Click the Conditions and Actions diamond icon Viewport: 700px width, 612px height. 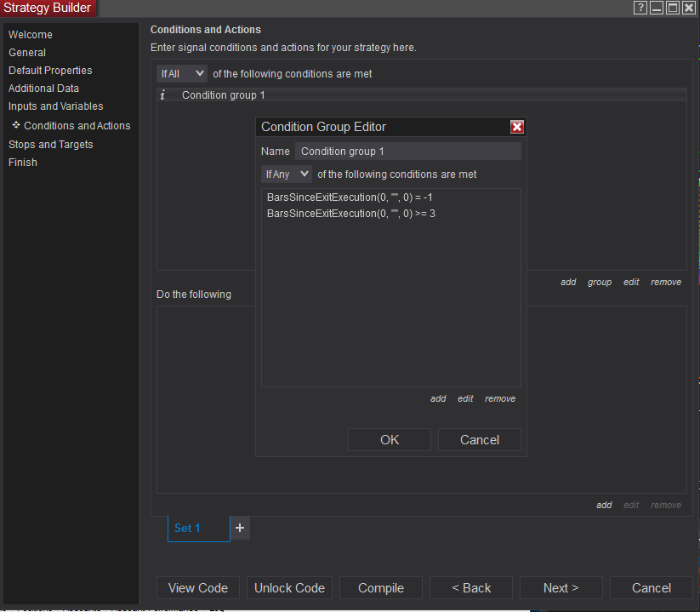click(x=16, y=125)
